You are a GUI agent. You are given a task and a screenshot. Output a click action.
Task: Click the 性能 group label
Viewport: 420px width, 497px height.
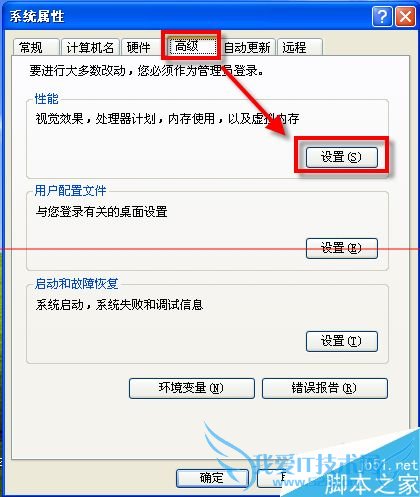click(46, 99)
